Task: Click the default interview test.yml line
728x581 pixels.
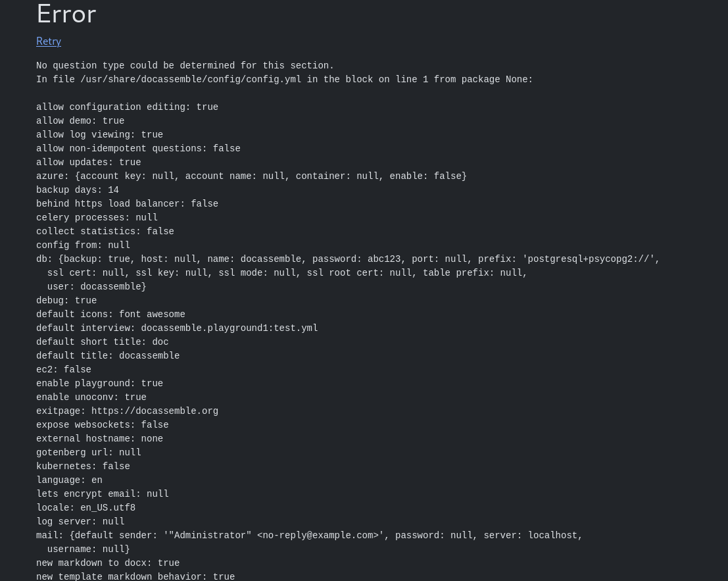Action: point(177,328)
